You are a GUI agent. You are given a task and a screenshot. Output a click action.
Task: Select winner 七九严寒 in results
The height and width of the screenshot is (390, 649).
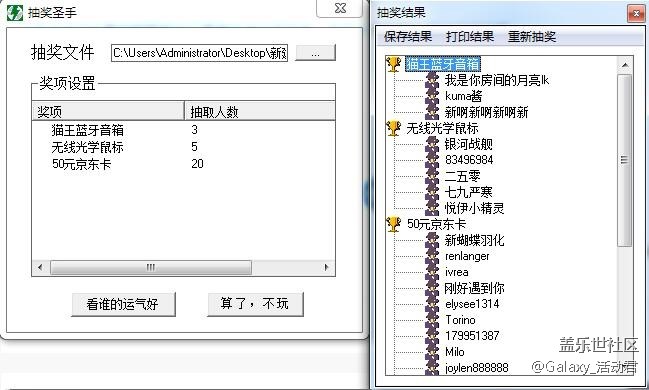pyautogui.click(x=469, y=192)
